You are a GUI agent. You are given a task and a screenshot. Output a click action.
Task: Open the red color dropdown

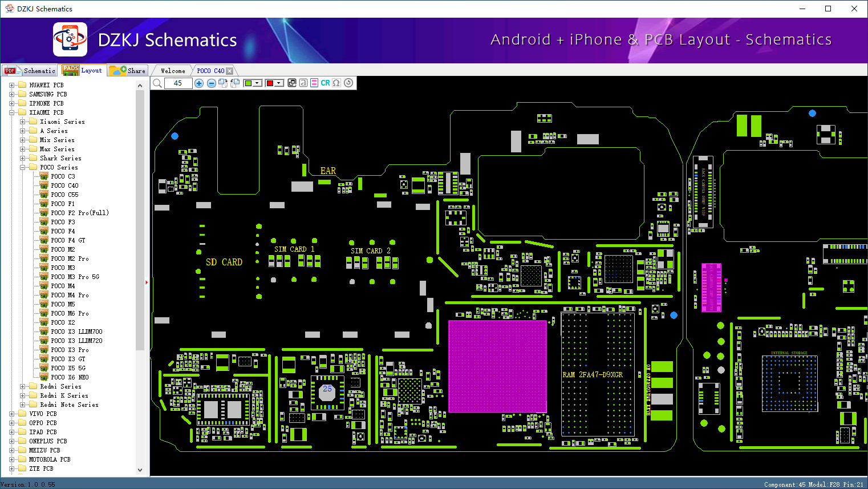pos(279,83)
